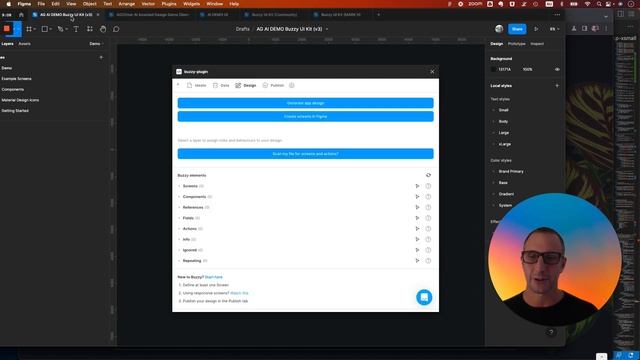The width and height of the screenshot is (640, 360).
Task: Open the Figma help question mark
Action: (551, 332)
